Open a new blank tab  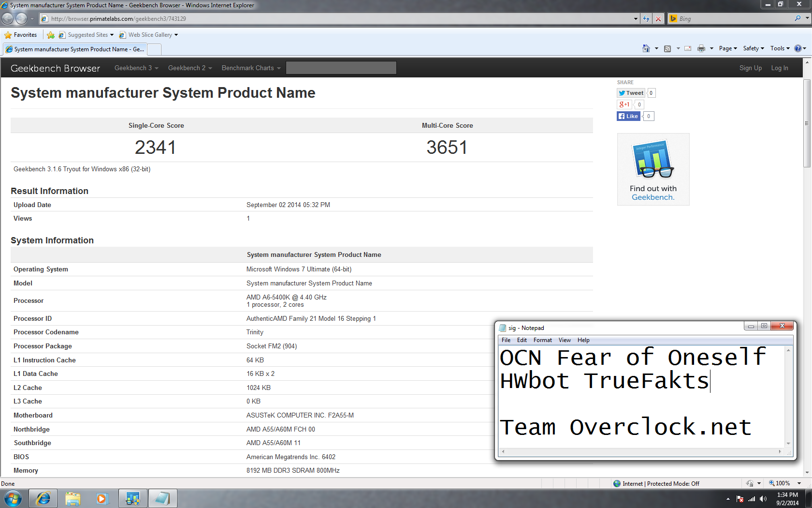click(x=154, y=49)
